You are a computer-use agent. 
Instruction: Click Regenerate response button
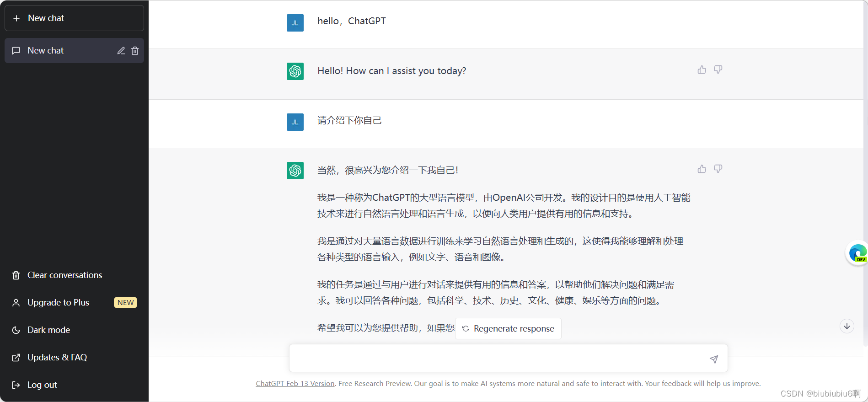pyautogui.click(x=508, y=328)
